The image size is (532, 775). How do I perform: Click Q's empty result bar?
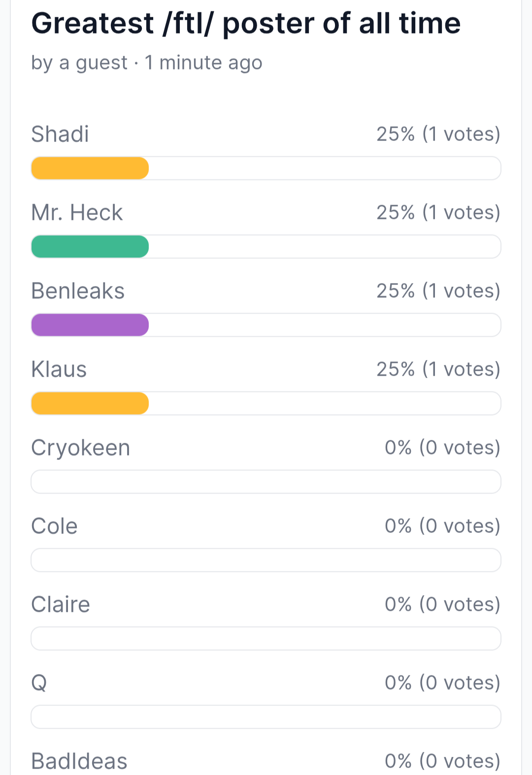266,717
